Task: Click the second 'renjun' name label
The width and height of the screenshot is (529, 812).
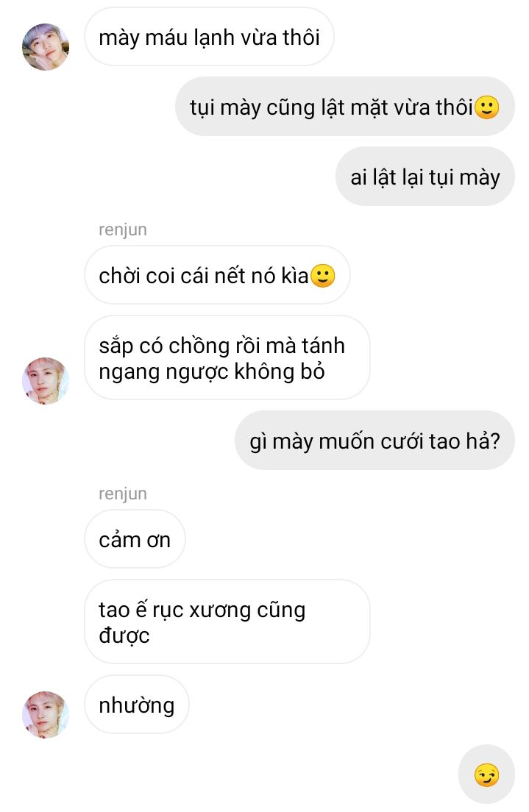Action: tap(123, 494)
